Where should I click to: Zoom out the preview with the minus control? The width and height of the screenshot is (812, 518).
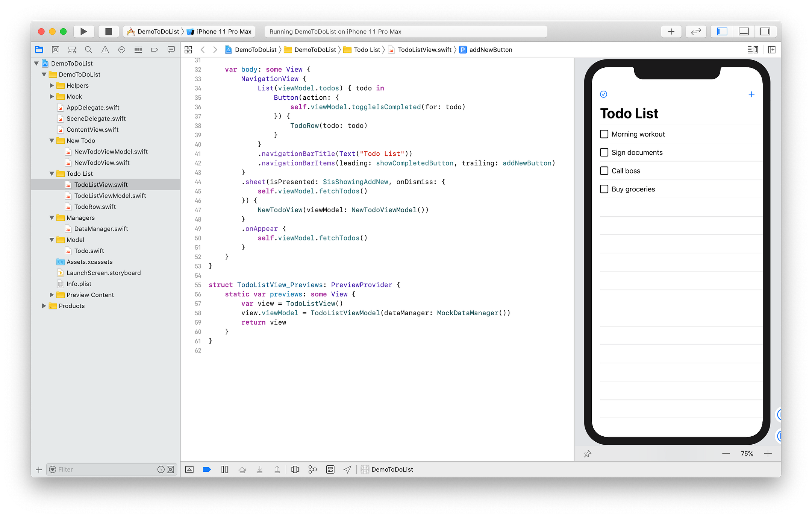point(726,454)
